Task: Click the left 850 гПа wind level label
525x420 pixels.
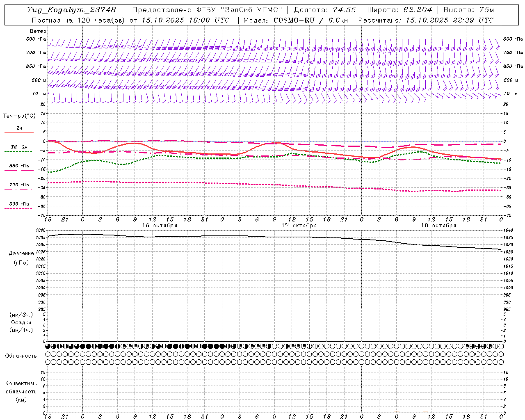Action: (x=36, y=66)
